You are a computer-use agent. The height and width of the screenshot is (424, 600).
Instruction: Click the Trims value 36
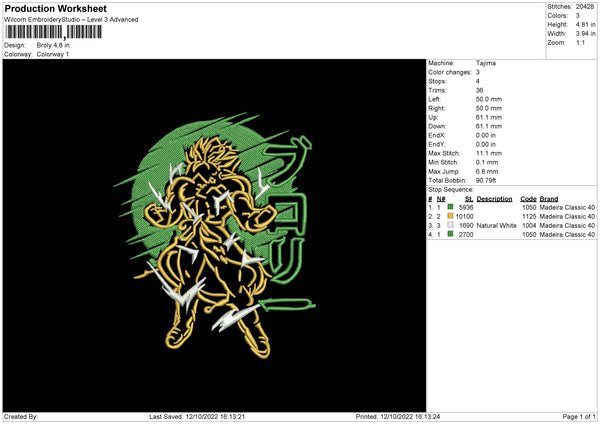tap(479, 90)
